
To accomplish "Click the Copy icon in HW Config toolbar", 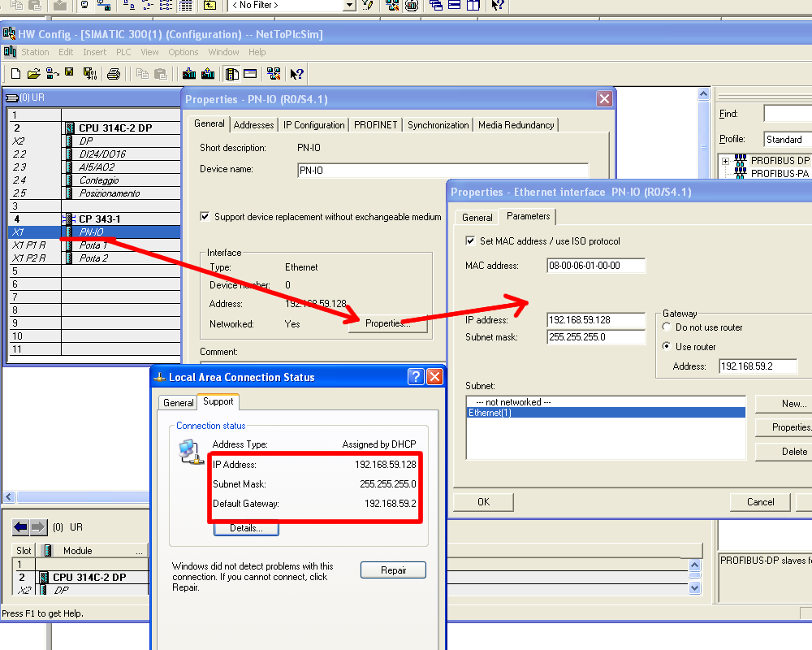I will coord(142,74).
